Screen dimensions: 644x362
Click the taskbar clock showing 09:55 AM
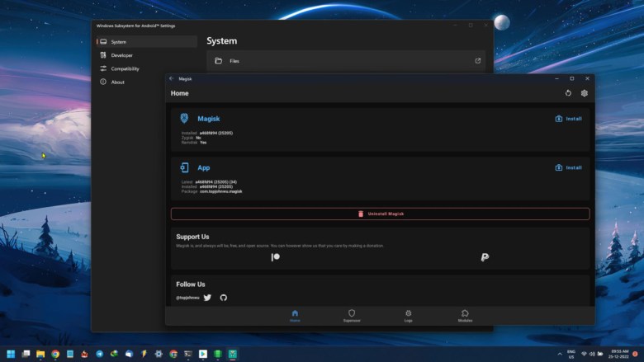[x=620, y=354]
